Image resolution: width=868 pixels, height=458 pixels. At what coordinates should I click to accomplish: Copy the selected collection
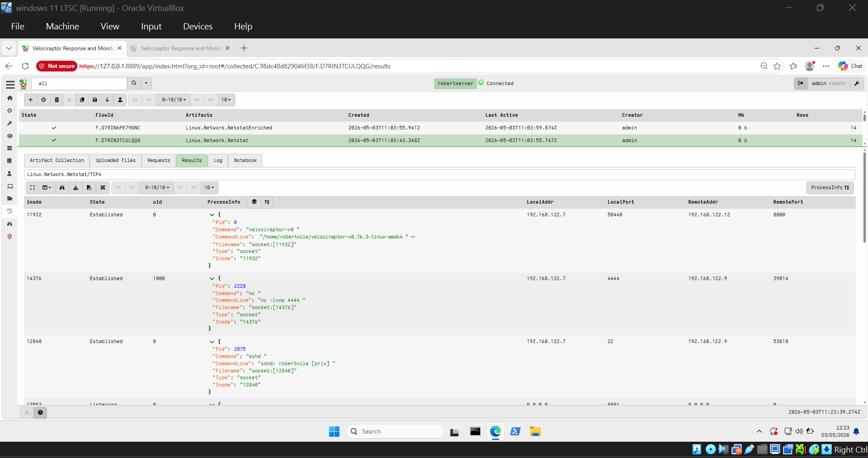pos(82,100)
